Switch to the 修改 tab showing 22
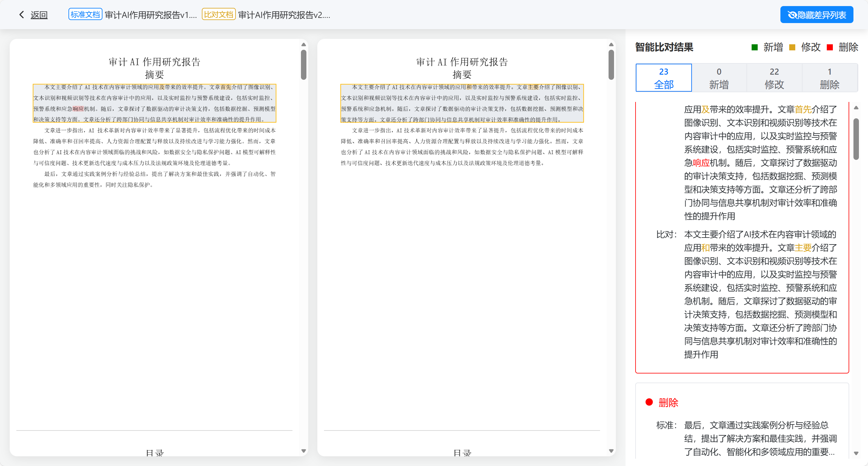The width and height of the screenshot is (868, 466). (774, 78)
